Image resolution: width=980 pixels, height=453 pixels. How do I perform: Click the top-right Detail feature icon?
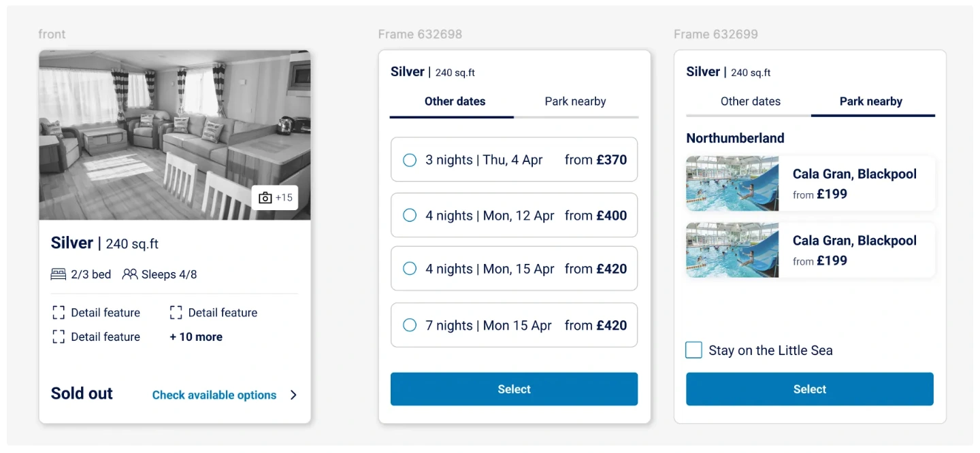pyautogui.click(x=176, y=313)
